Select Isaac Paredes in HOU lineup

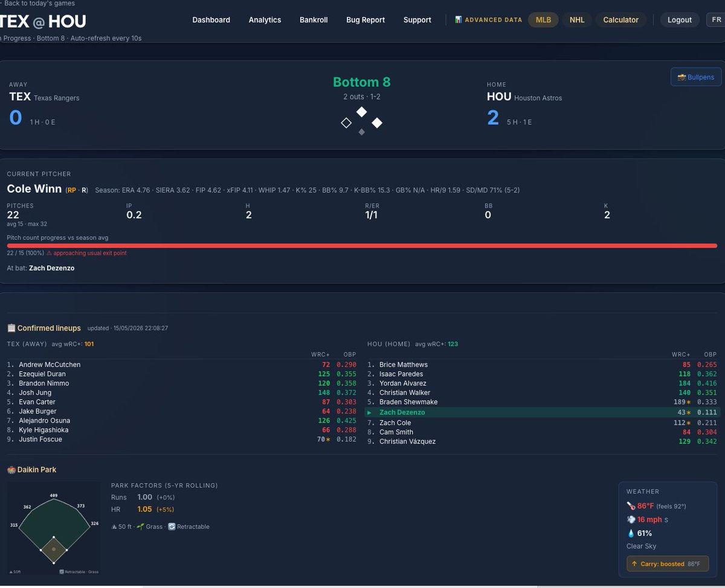click(401, 374)
